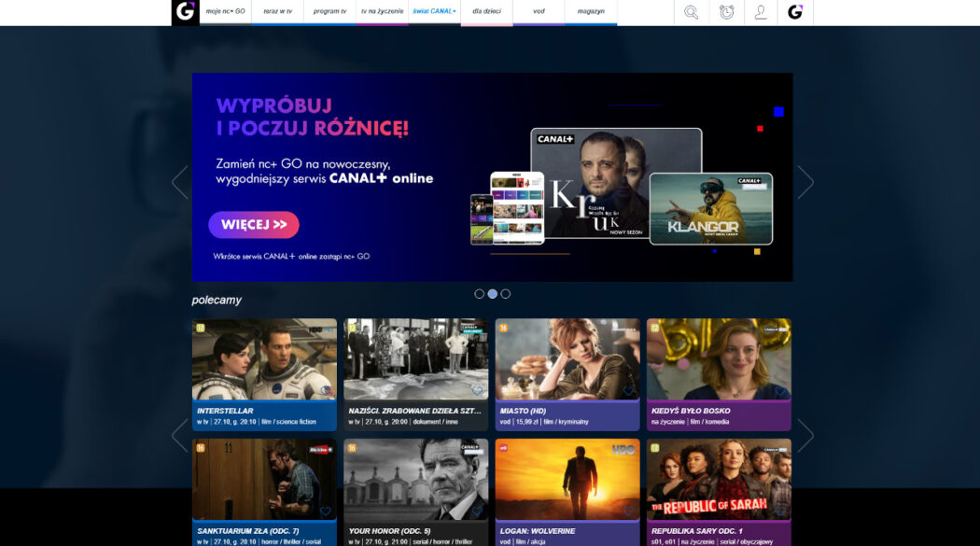
Task: Open Naziści. Zrabowane dzieła szt... title
Action: (x=415, y=411)
